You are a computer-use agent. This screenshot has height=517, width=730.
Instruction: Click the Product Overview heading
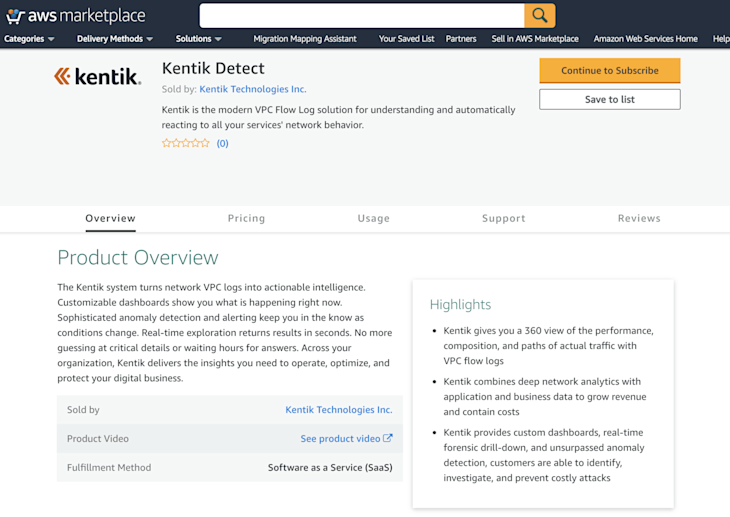click(x=138, y=258)
